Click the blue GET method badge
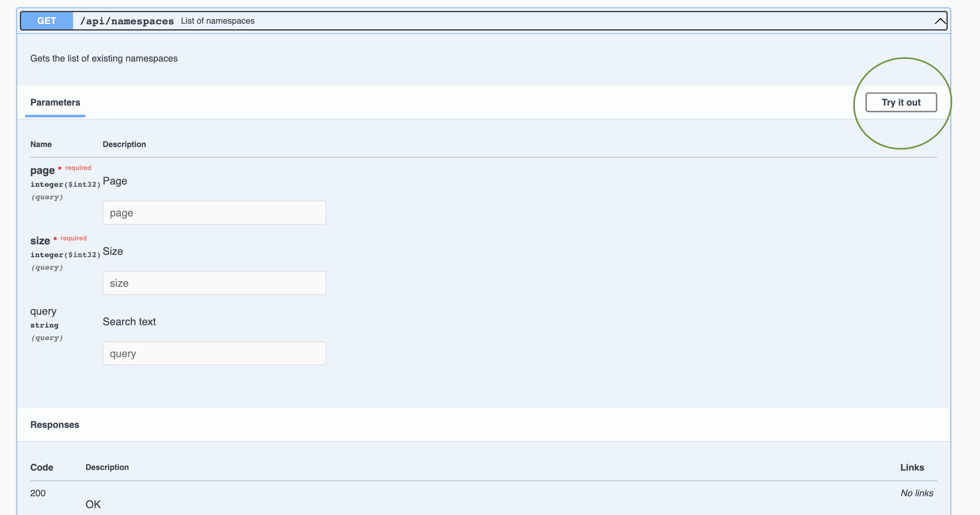This screenshot has height=515, width=980. pyautogui.click(x=46, y=21)
